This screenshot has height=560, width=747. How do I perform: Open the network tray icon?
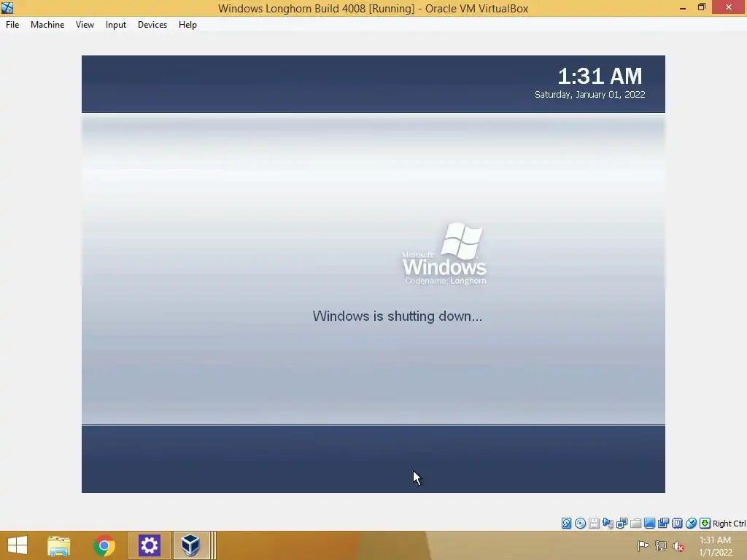pos(661,545)
